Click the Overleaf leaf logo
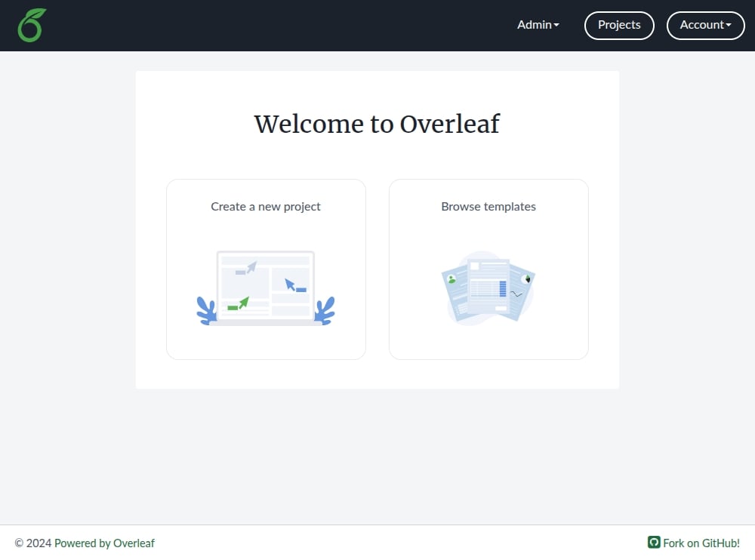755x560 pixels. click(x=32, y=25)
